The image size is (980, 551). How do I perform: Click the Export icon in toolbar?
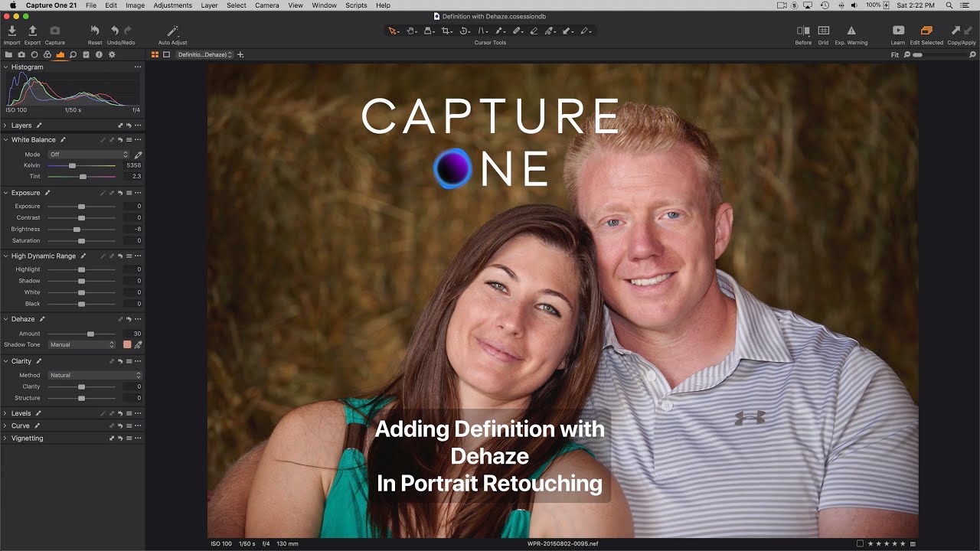tap(32, 31)
